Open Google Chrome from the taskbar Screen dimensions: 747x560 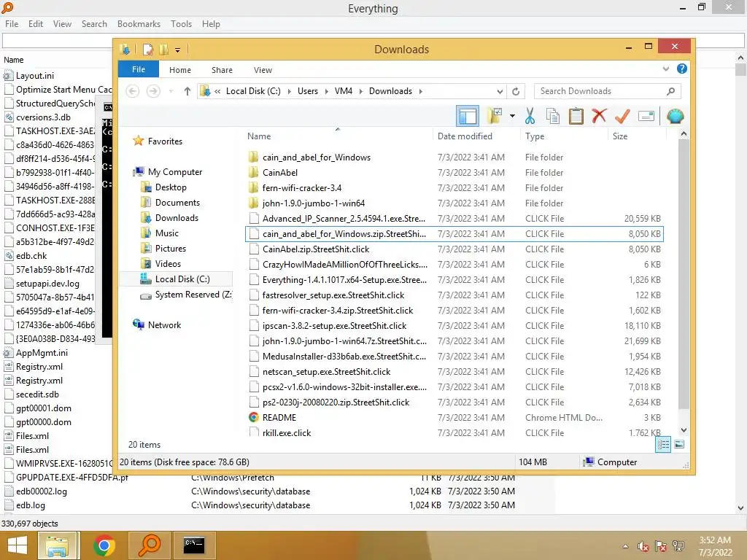[x=104, y=545]
